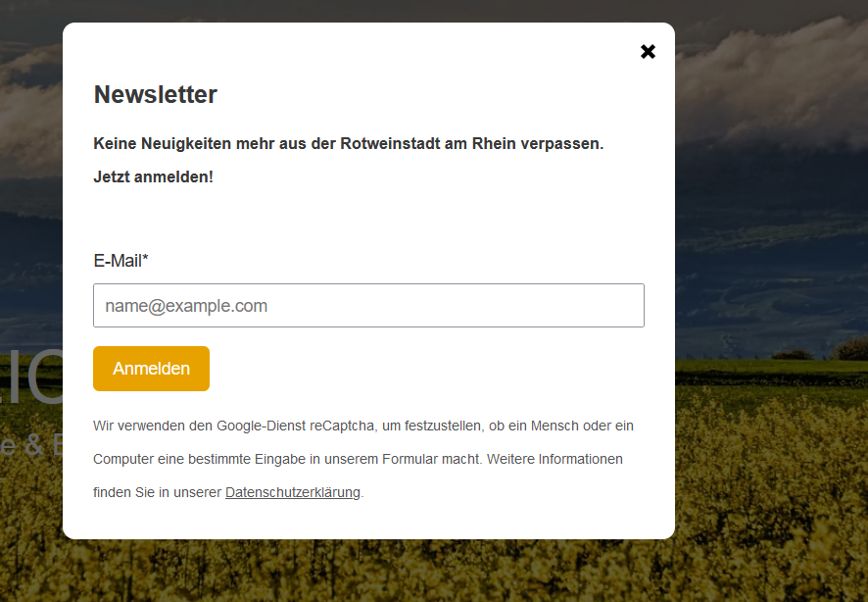This screenshot has height=602, width=868.
Task: Click the "name@example.com" placeholder text
Action: click(x=186, y=306)
